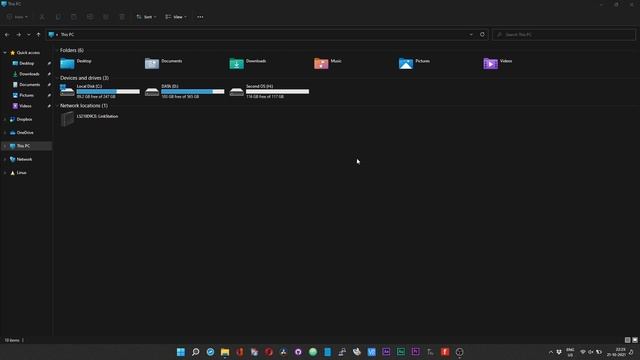Select OneDrive in navigation pane
640x360 pixels.
[x=25, y=133]
